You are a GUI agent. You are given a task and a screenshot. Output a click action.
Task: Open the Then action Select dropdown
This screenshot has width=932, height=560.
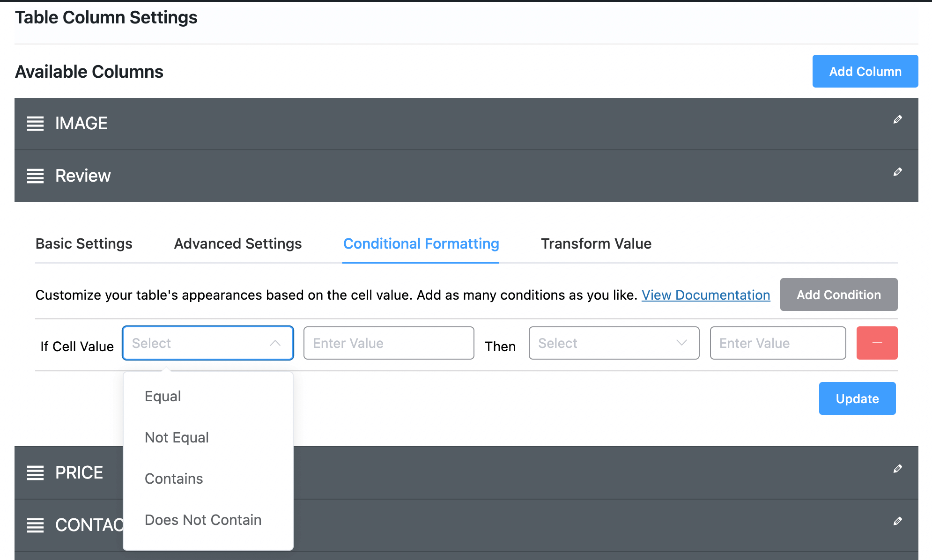pyautogui.click(x=614, y=343)
